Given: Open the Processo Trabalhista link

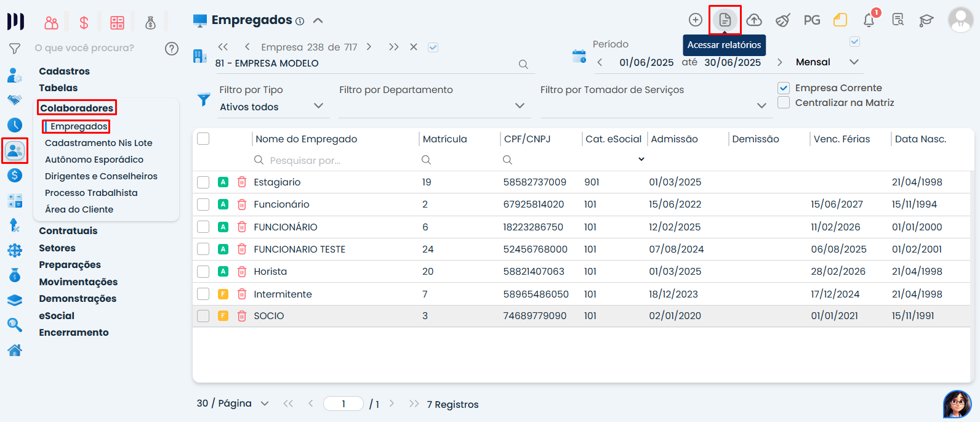Looking at the screenshot, I should (x=91, y=193).
